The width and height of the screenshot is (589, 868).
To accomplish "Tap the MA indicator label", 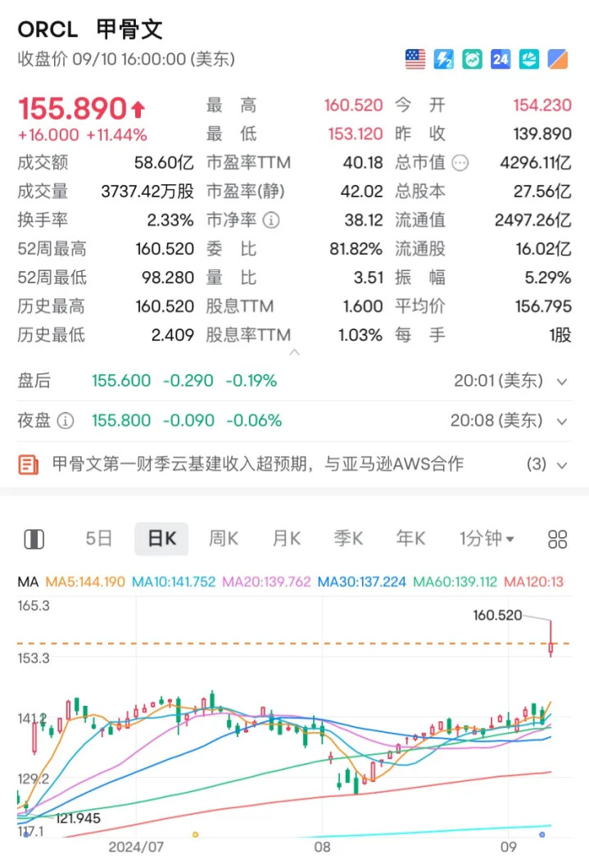I will [x=28, y=581].
